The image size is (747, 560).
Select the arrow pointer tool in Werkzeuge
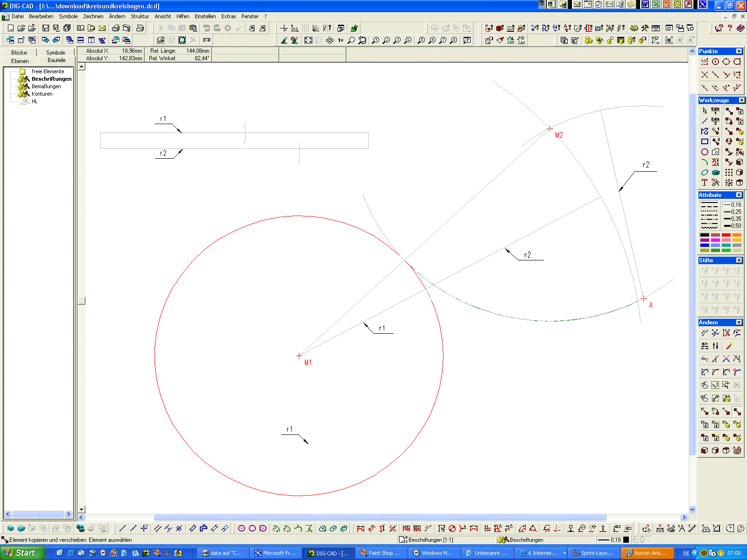705,111
